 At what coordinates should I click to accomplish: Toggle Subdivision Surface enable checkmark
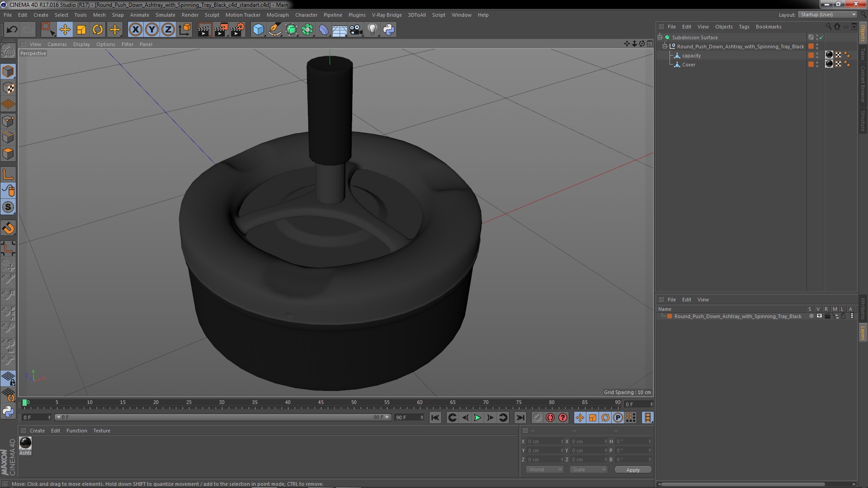pyautogui.click(x=821, y=38)
